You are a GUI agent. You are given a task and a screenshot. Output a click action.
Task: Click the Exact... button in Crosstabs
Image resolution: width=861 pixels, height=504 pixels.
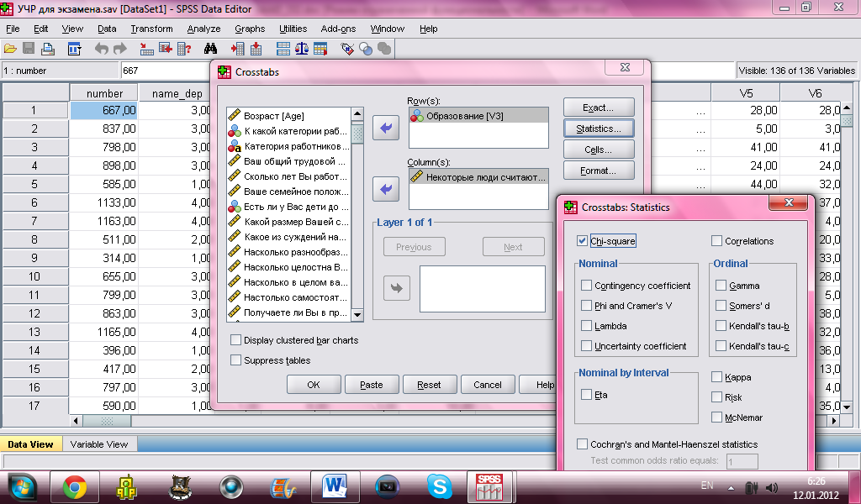tap(599, 108)
